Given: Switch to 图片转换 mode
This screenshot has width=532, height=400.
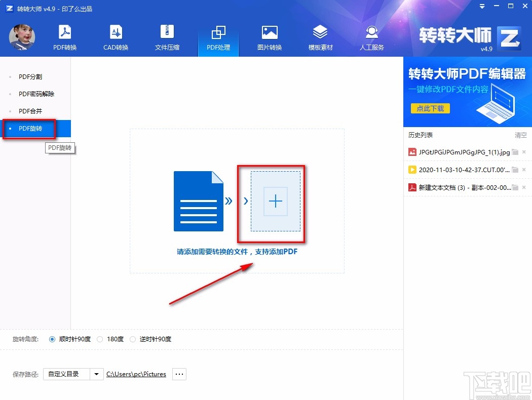Looking at the screenshot, I should coord(270,37).
